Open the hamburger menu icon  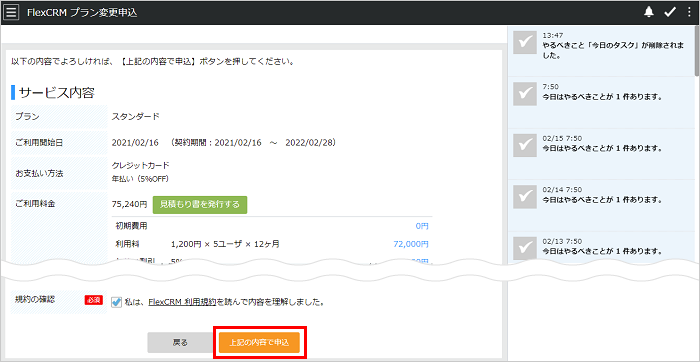pyautogui.click(x=11, y=12)
